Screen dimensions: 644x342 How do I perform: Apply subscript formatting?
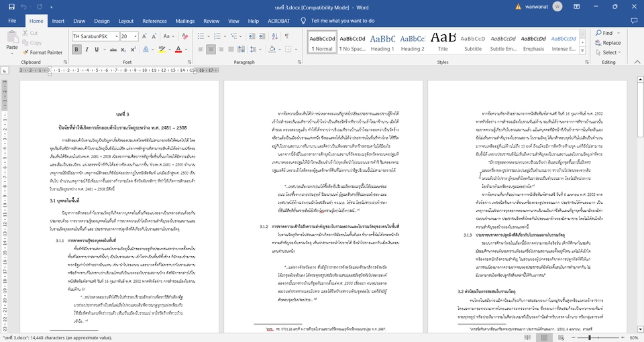point(125,49)
